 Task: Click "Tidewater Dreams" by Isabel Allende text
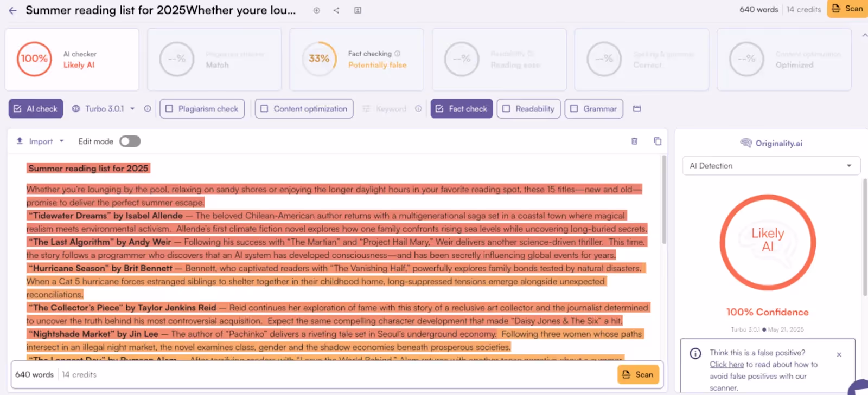point(105,216)
